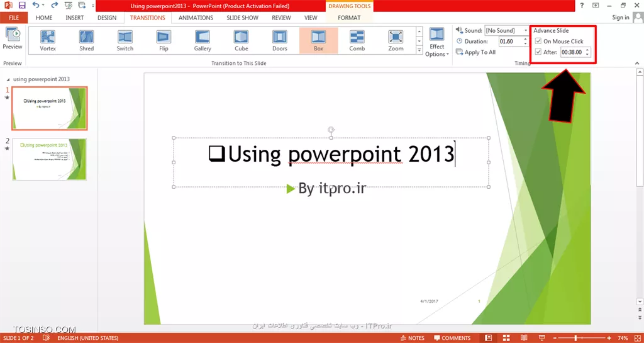Click ENGLISH (UNITED STATES) language indicator
This screenshot has width=644, height=343.
pyautogui.click(x=88, y=338)
